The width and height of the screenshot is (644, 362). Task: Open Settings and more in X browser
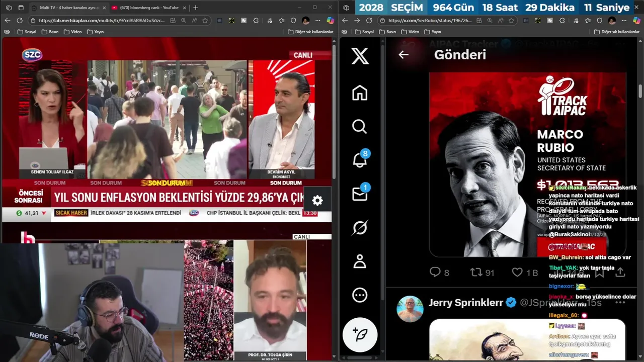coord(624,21)
